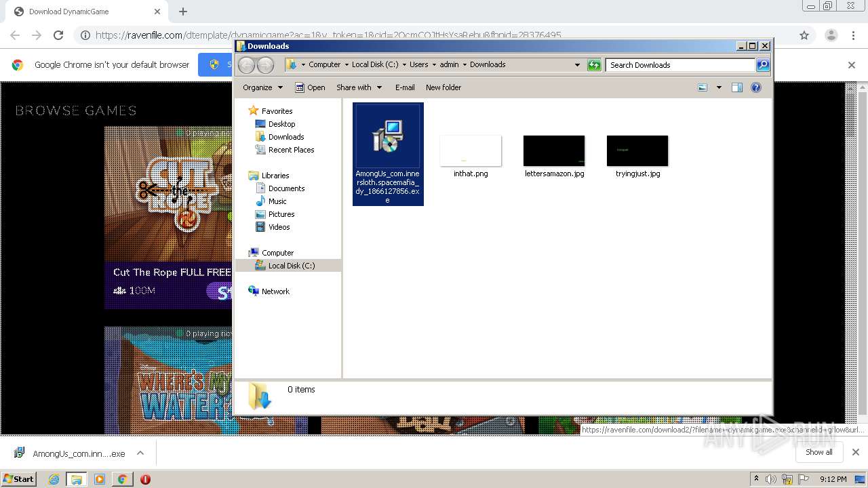The width and height of the screenshot is (868, 488).
Task: Select Downloads in the navigation pane
Action: pos(279,137)
